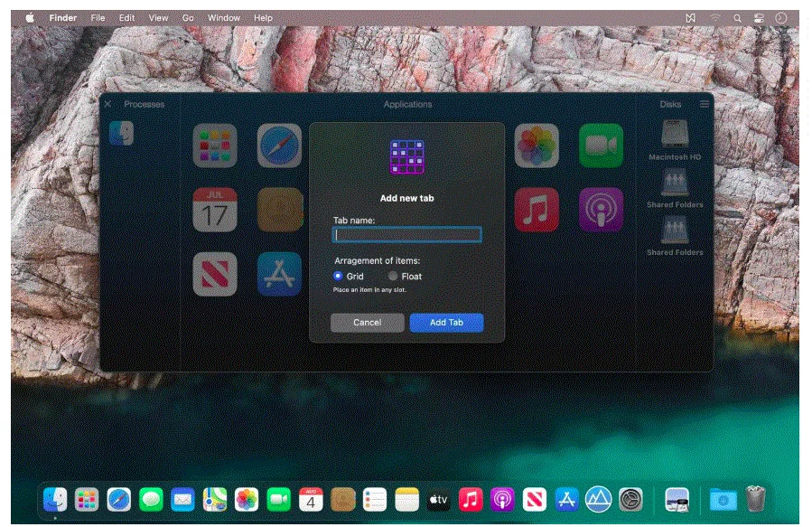Open the Edit menu
This screenshot has width=812, height=527.
click(126, 17)
